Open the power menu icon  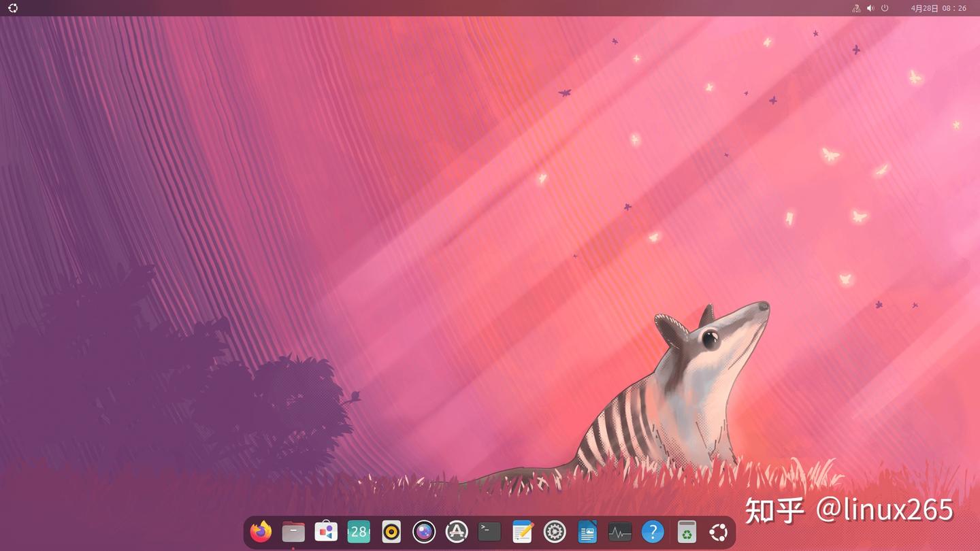click(x=885, y=8)
